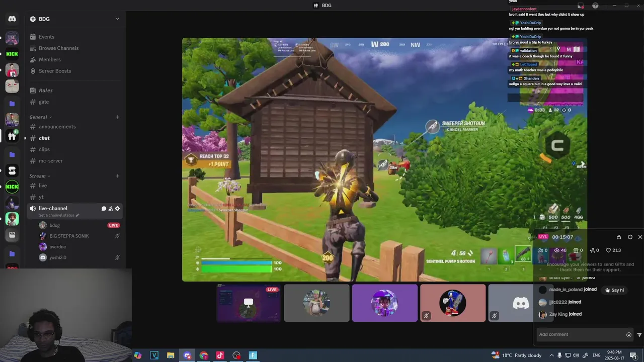Open Server Boosts
Screen dimensions: 644x362
click(x=75, y=71)
